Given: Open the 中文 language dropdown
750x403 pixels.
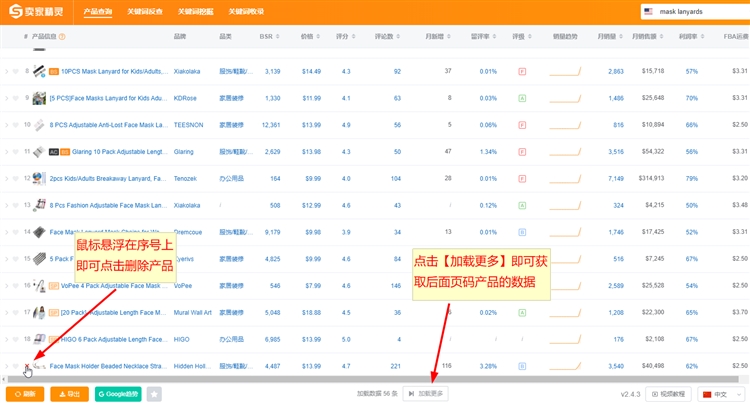Looking at the screenshot, I should pyautogui.click(x=721, y=394).
